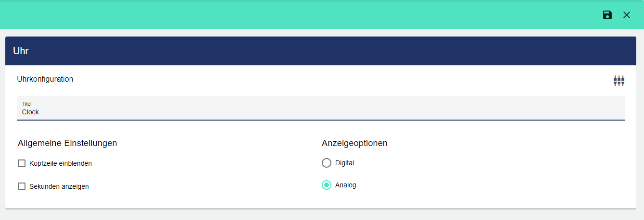644x220 pixels.
Task: Enable the Kopfzeile einblenden checkbox
Action: (22, 163)
